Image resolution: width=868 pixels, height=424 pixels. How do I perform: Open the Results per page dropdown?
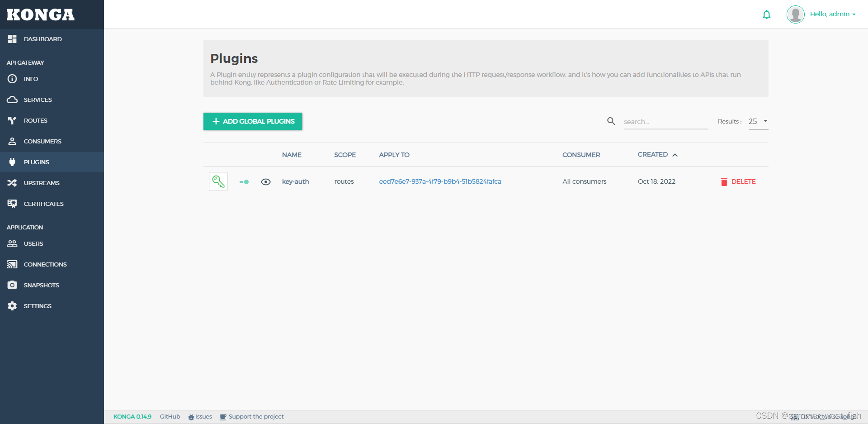tap(758, 121)
